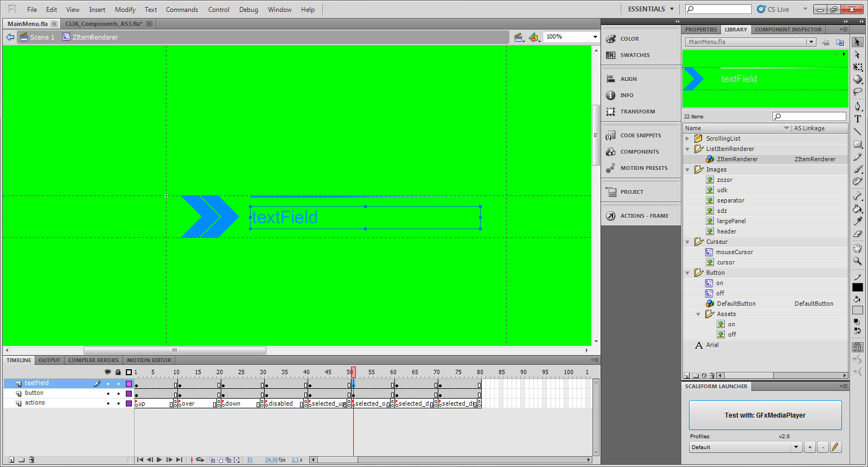Toggle outline swatch for the textField layer
Screen dimensions: 868x467
pyautogui.click(x=129, y=384)
